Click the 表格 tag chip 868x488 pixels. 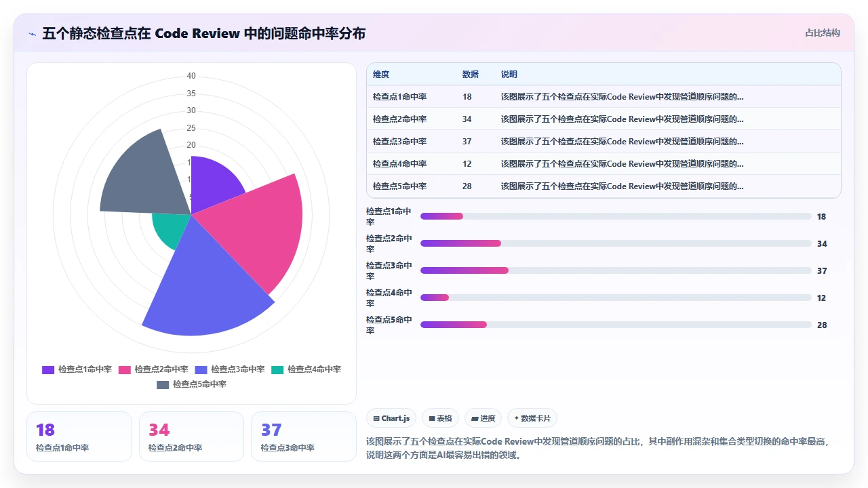click(441, 418)
